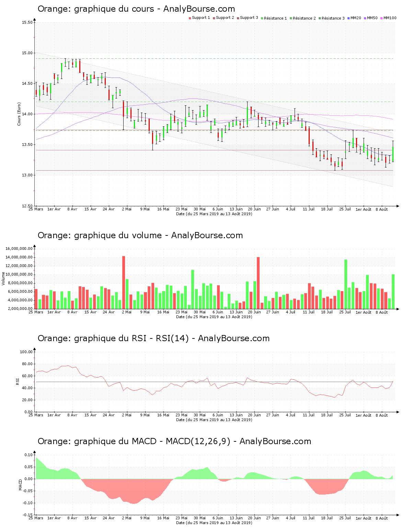
Task: Click the 15.00 price axis value
Action: click(27, 53)
